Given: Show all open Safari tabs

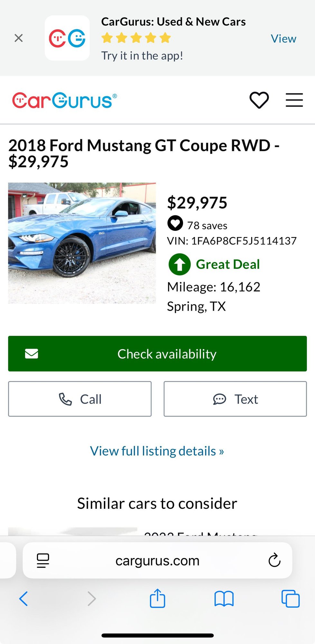Looking at the screenshot, I should tap(290, 599).
